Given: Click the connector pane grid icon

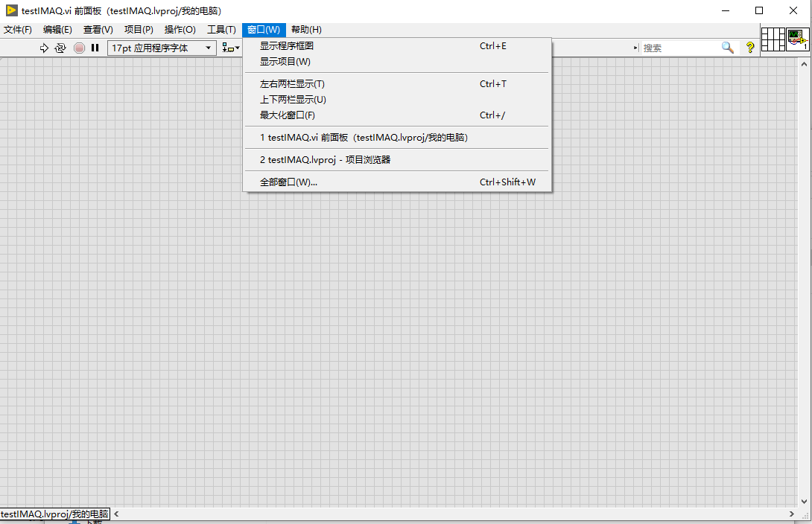Looking at the screenshot, I should point(773,39).
